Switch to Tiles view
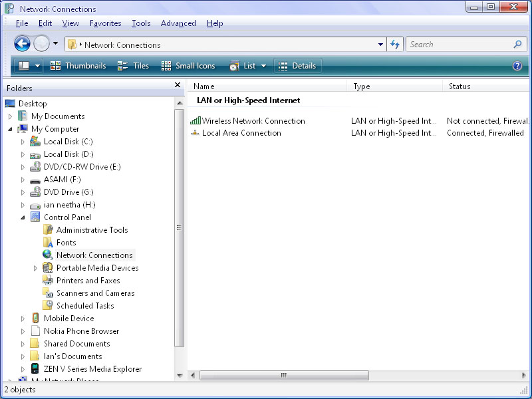The width and height of the screenshot is (532, 399). 133,66
